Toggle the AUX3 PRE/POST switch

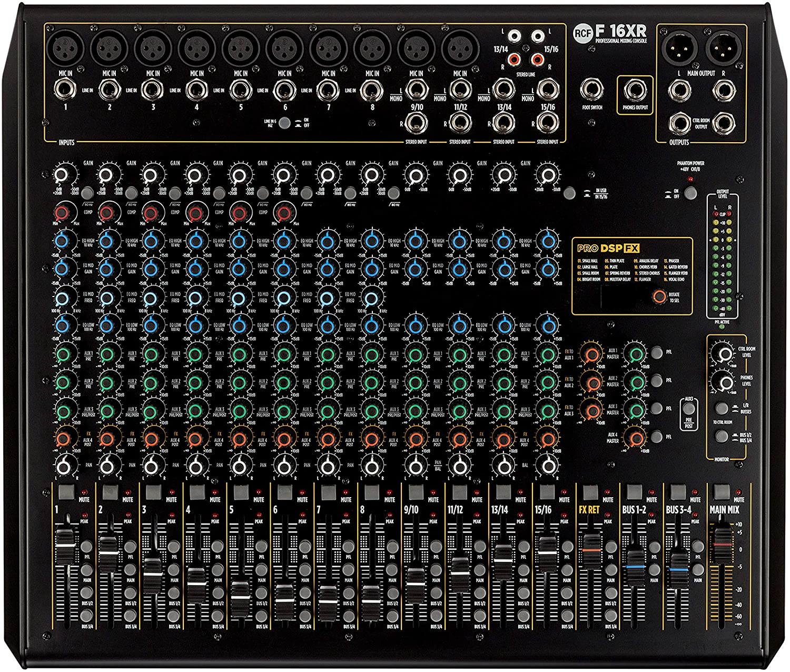click(x=688, y=409)
